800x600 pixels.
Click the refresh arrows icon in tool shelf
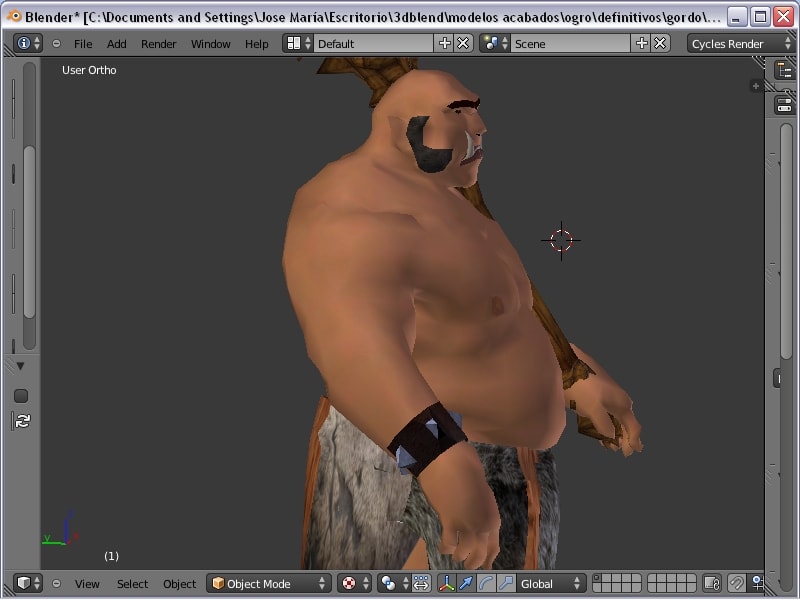[x=22, y=421]
